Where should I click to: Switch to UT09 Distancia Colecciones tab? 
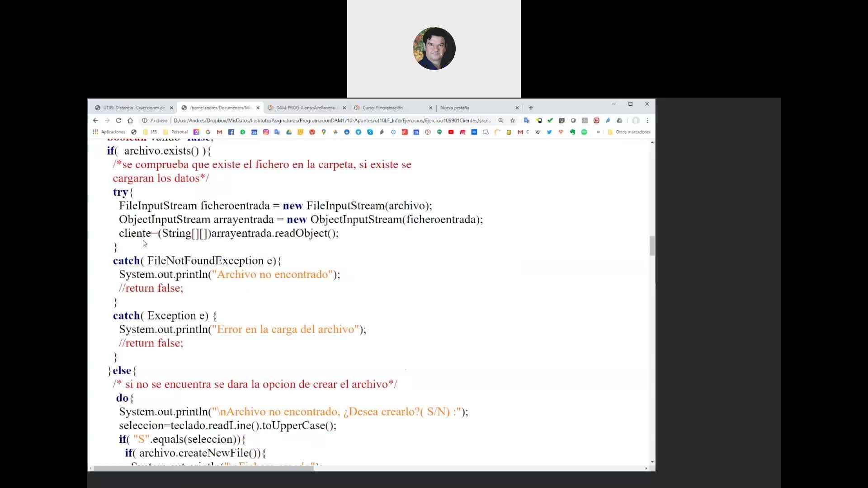[x=131, y=108]
